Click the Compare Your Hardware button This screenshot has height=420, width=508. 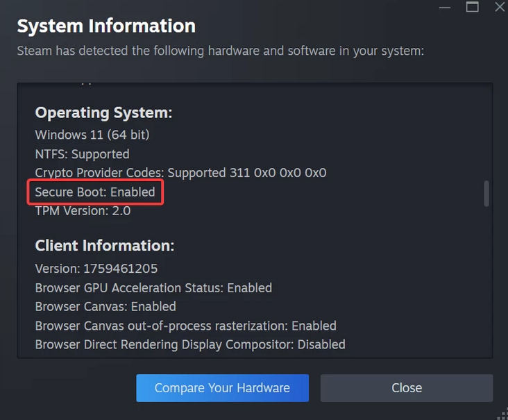pyautogui.click(x=222, y=388)
